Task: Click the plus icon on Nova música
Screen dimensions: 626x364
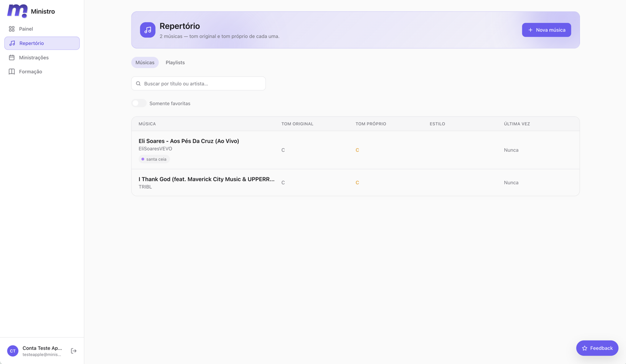Action: (530, 30)
